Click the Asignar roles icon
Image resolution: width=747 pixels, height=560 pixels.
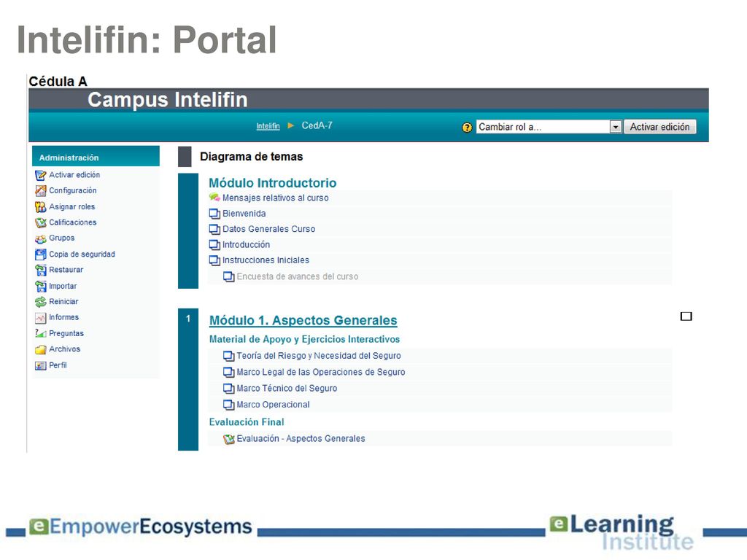(x=41, y=207)
